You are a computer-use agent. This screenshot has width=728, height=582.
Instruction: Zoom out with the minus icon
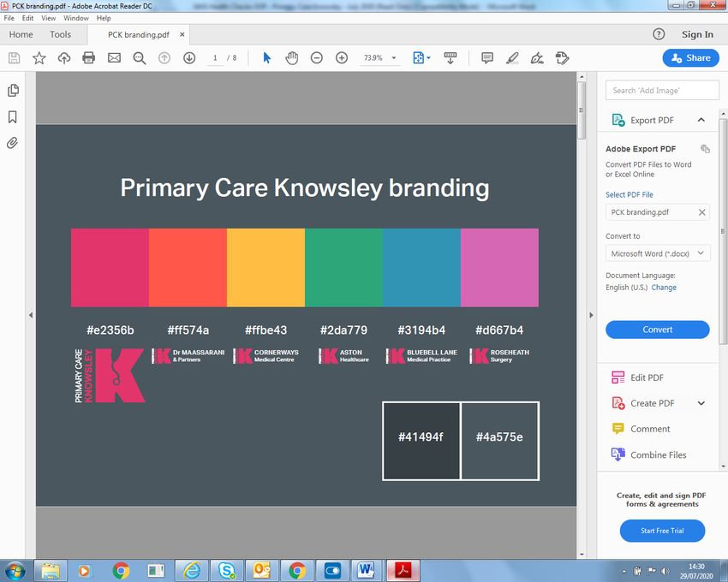[317, 58]
